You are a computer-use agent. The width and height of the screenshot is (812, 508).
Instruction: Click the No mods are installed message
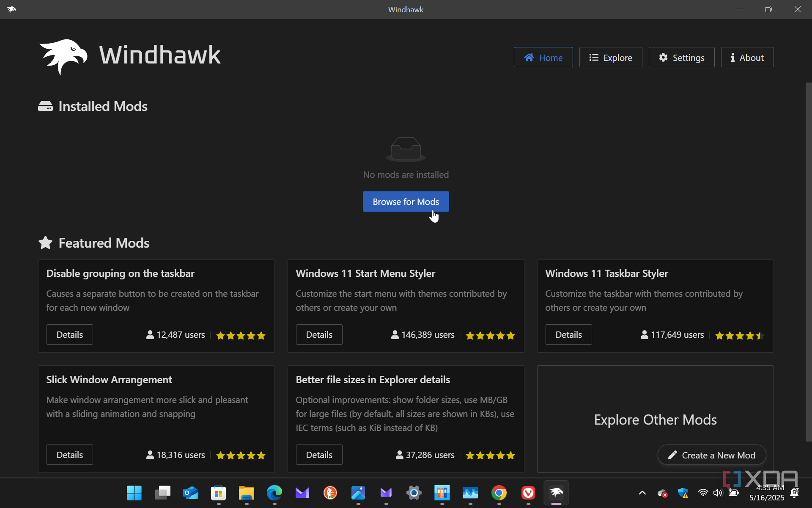click(406, 174)
